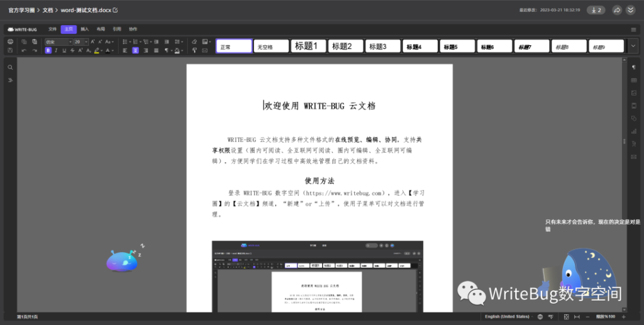Image resolution: width=644 pixels, height=325 pixels.
Task: Toggle Superscript formatting
Action: 80,50
